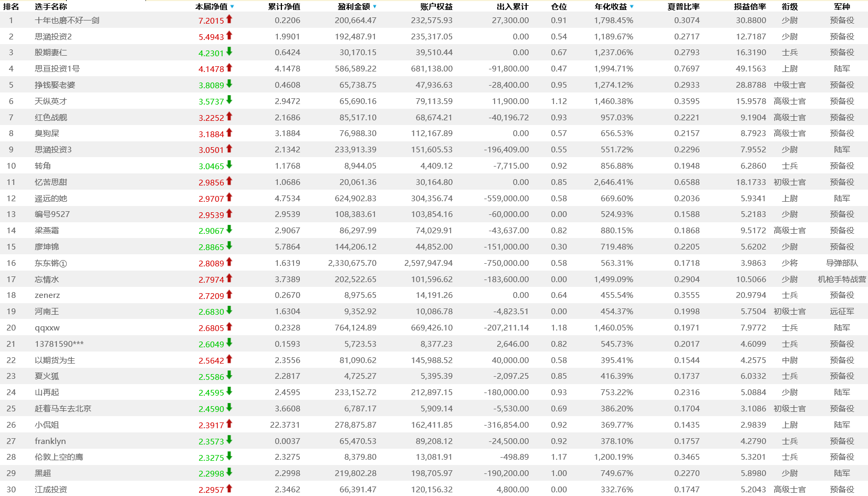
Task: Click the red up arrow beside 4.1478 in 本届净值
Action: pos(229,68)
